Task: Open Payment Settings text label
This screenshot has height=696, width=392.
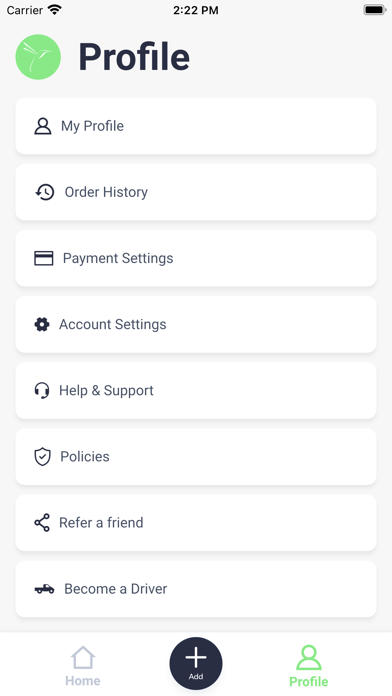Action: (x=118, y=258)
